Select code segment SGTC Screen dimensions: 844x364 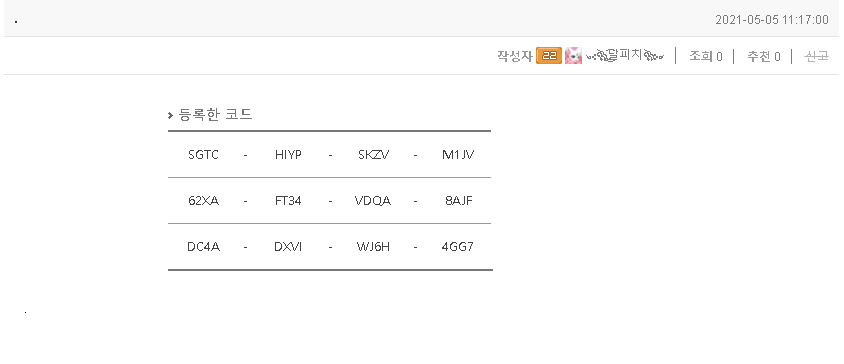coord(203,155)
